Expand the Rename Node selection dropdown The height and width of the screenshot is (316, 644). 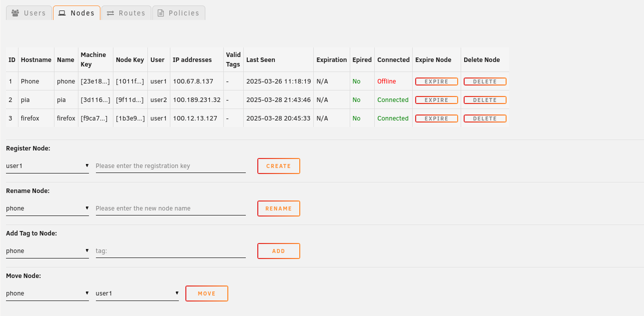pos(47,208)
